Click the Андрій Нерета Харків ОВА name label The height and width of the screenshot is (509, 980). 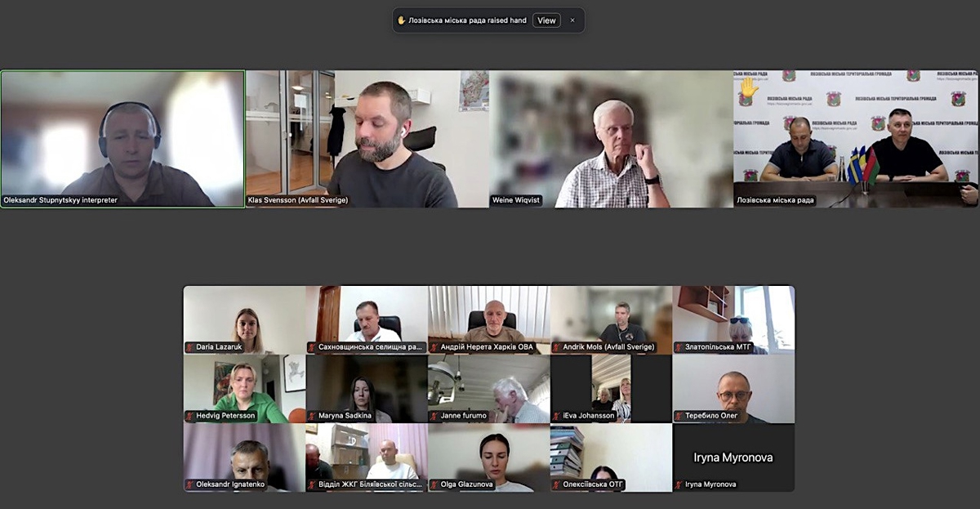[x=487, y=347]
